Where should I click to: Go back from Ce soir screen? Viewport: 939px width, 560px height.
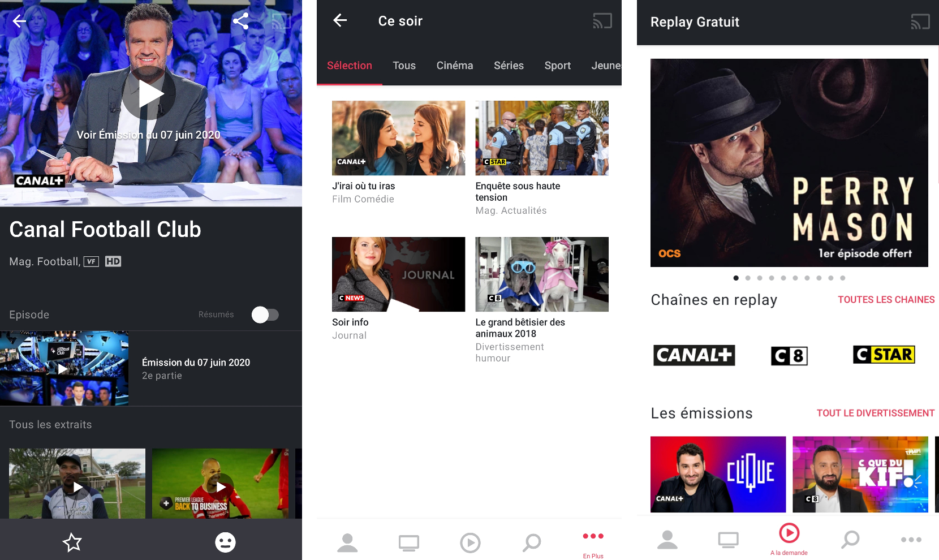(340, 21)
